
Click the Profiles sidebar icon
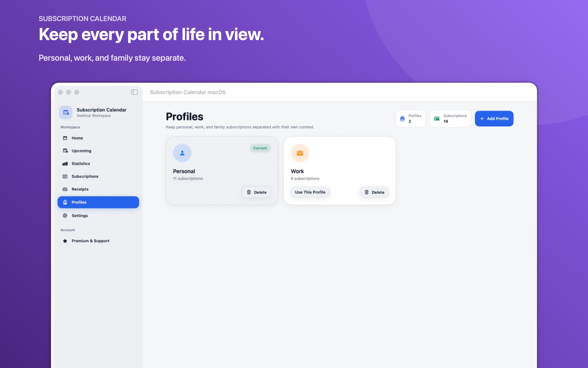(65, 202)
